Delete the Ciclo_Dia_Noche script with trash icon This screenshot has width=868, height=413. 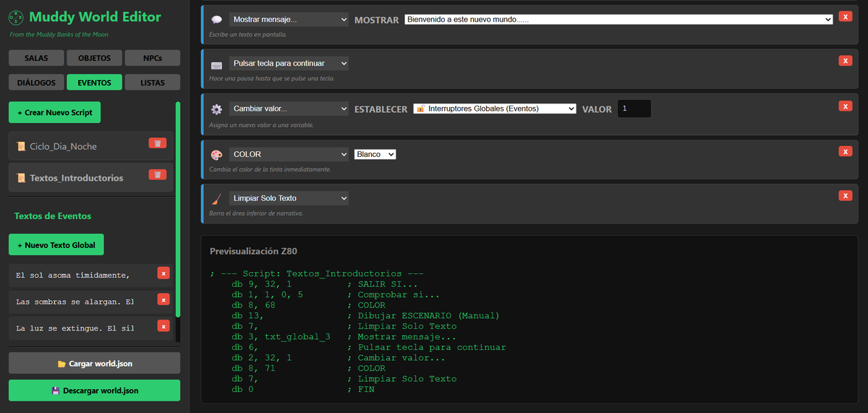[157, 143]
